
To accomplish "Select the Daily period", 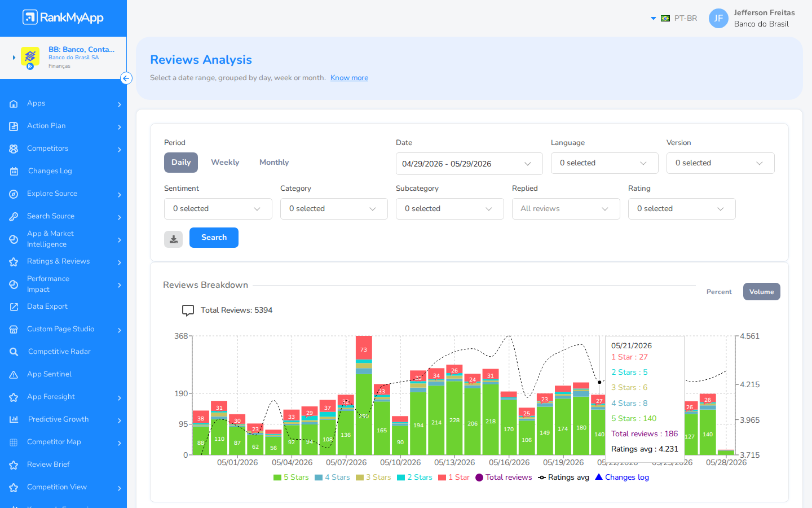I will coord(181,163).
